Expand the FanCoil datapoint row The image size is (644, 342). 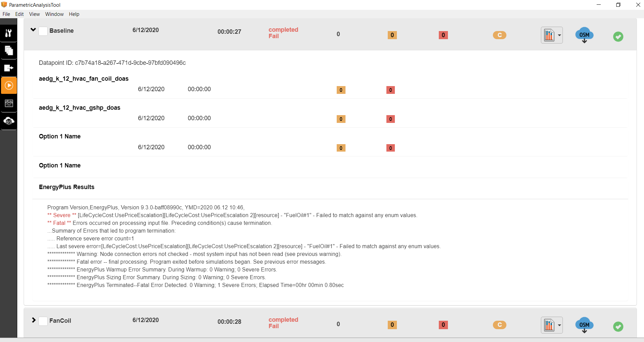pyautogui.click(x=33, y=320)
